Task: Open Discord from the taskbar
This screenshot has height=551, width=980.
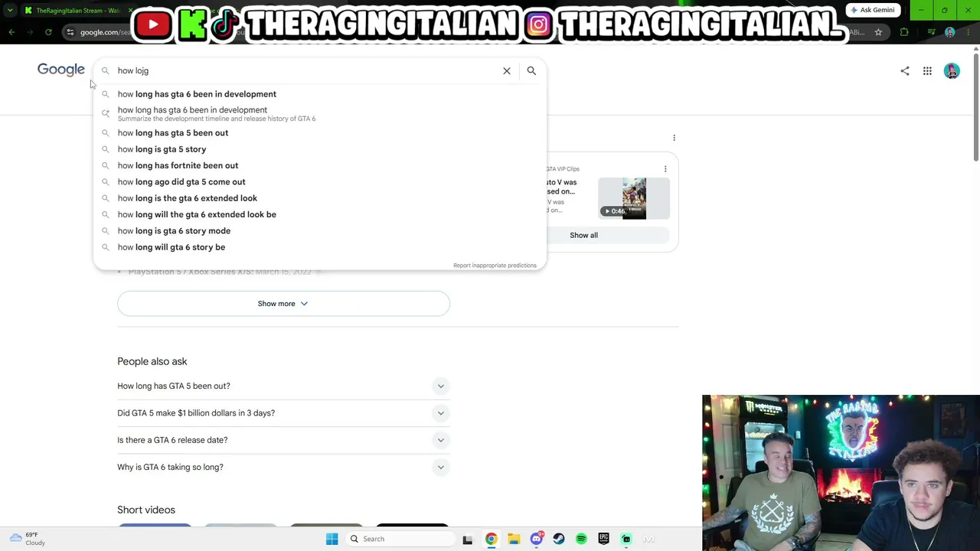Action: tap(537, 539)
